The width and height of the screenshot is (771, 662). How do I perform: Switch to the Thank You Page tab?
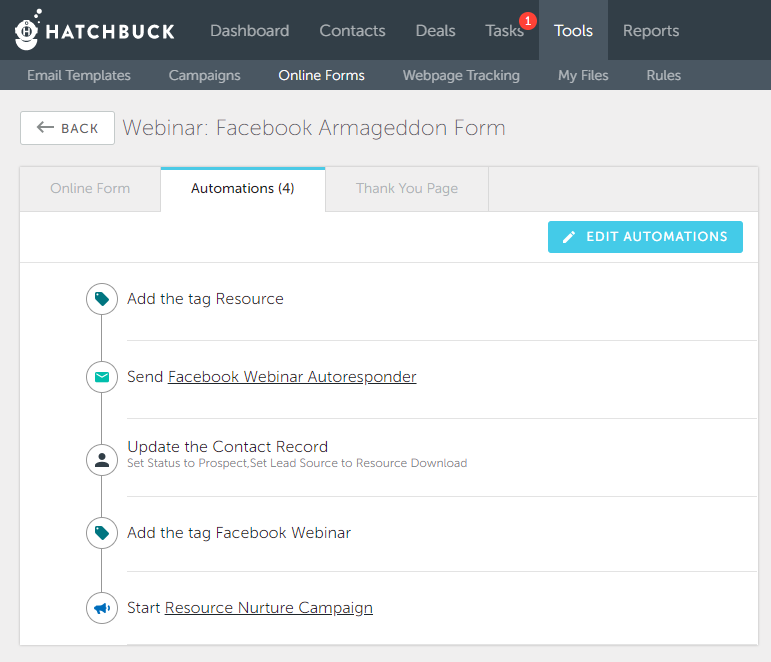click(407, 189)
